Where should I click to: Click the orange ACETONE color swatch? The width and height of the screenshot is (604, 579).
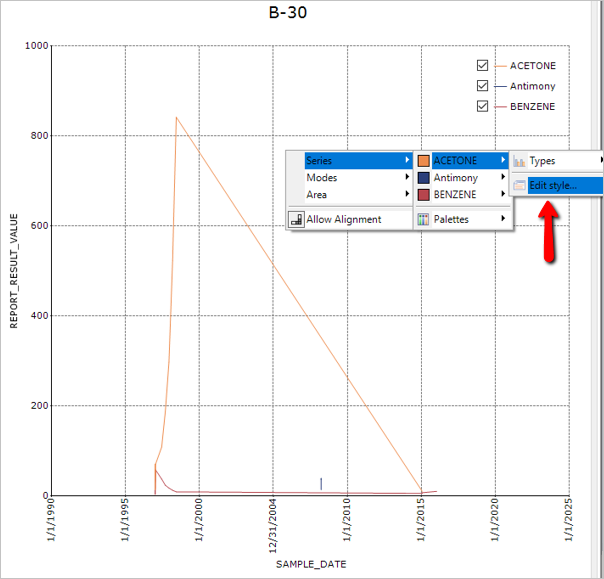pyautogui.click(x=424, y=161)
